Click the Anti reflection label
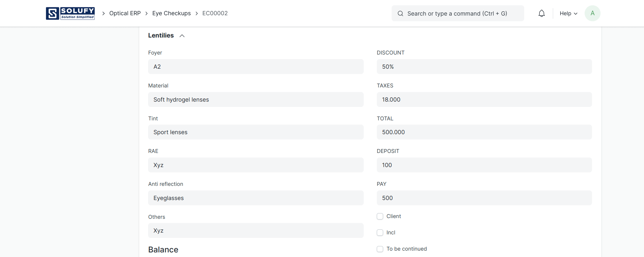 (x=165, y=184)
